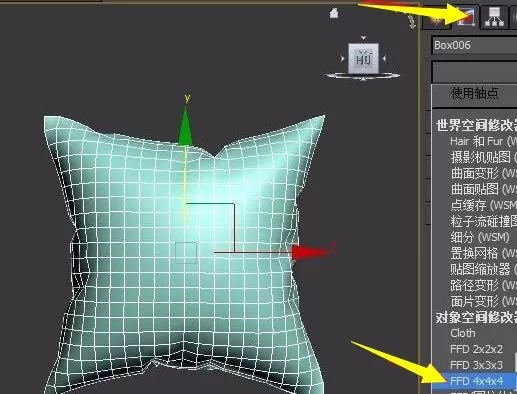The width and height of the screenshot is (517, 394).
Task: Choose the FFD 2x2x2 modifier
Action: tap(476, 349)
